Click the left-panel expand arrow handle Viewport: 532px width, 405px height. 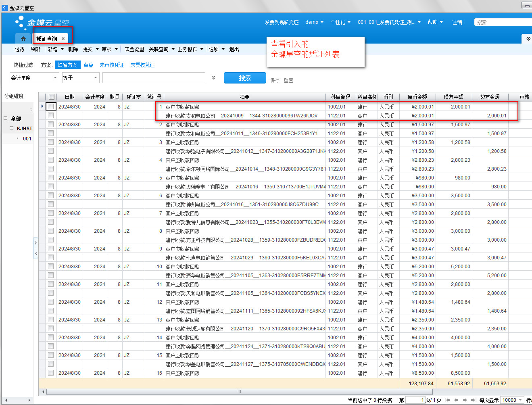[x=35, y=243]
